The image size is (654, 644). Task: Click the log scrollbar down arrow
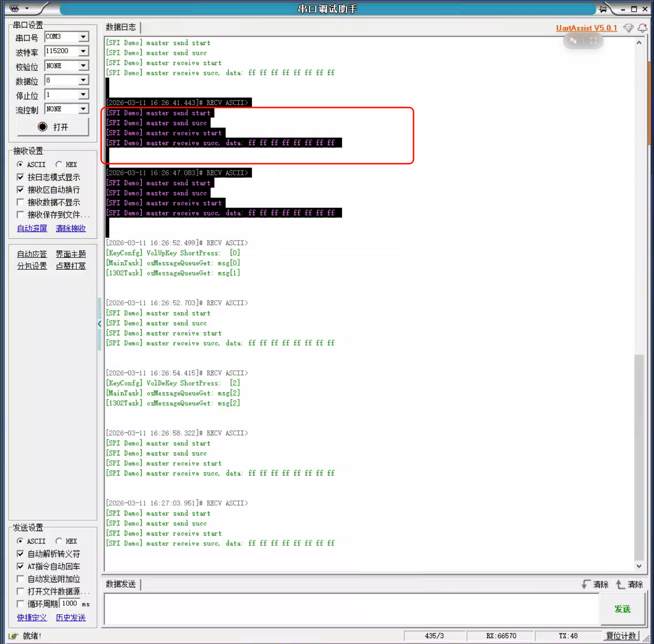click(x=639, y=566)
